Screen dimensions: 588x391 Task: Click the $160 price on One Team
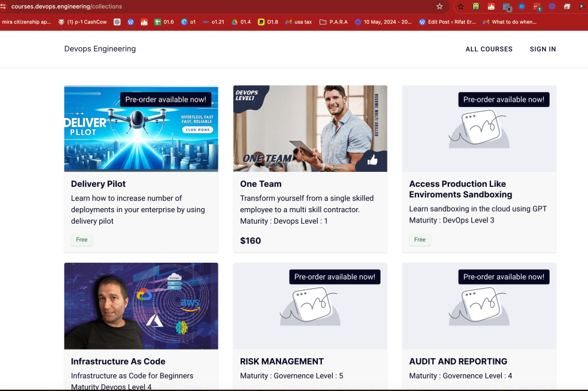click(x=251, y=240)
